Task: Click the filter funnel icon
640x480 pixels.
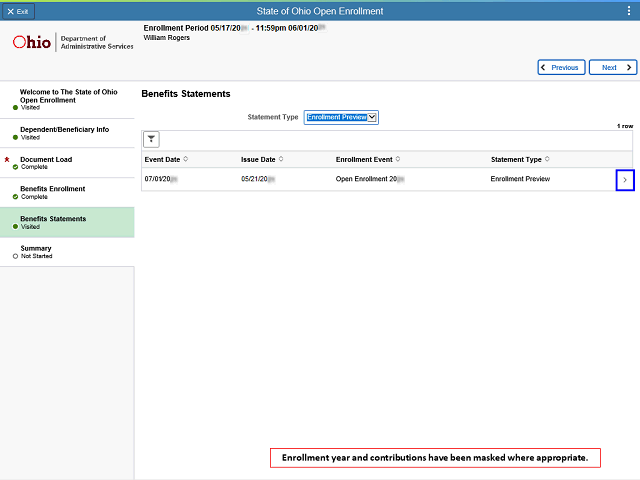Action: (x=152, y=139)
